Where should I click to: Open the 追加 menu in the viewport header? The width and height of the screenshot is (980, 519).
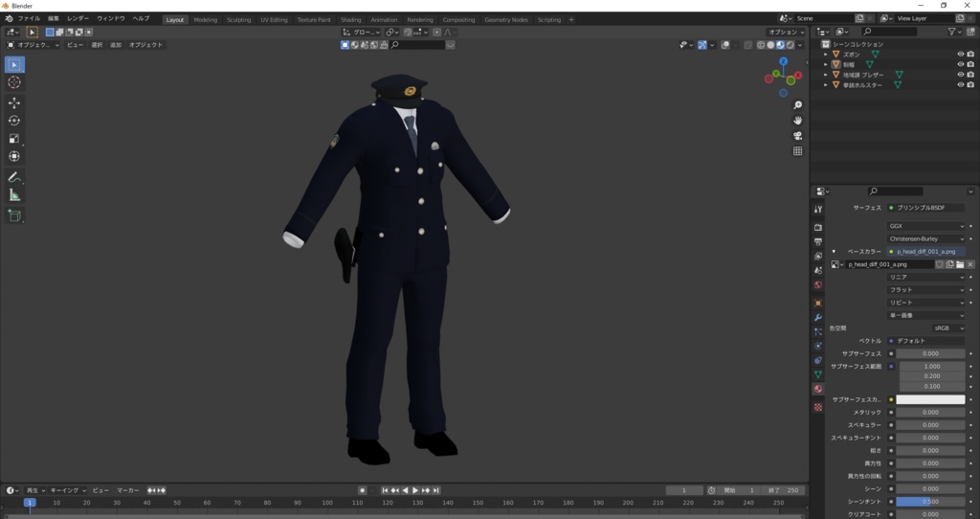116,45
